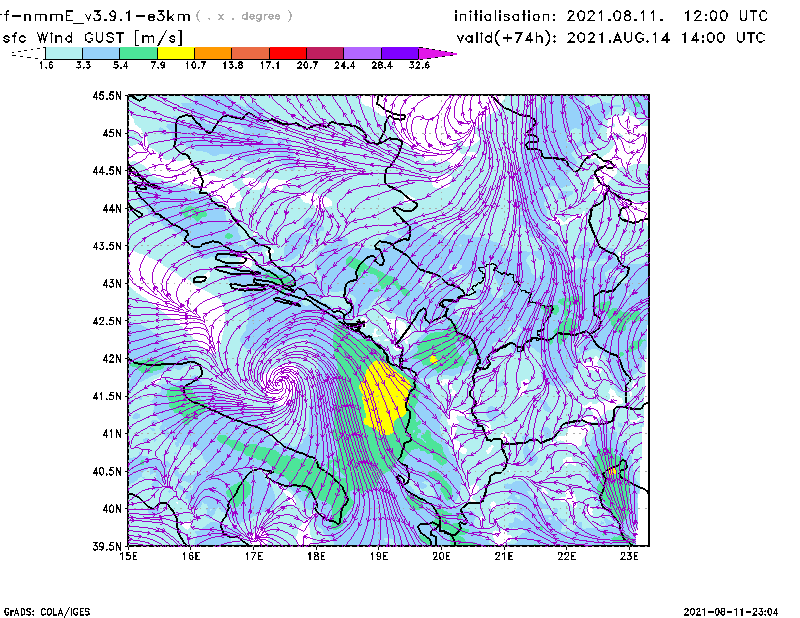Select the green legend color swatch
The image size is (800, 618).
139,52
